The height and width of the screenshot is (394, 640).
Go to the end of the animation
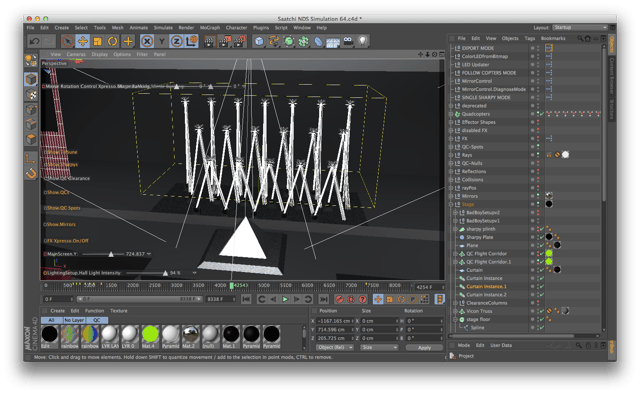324,299
